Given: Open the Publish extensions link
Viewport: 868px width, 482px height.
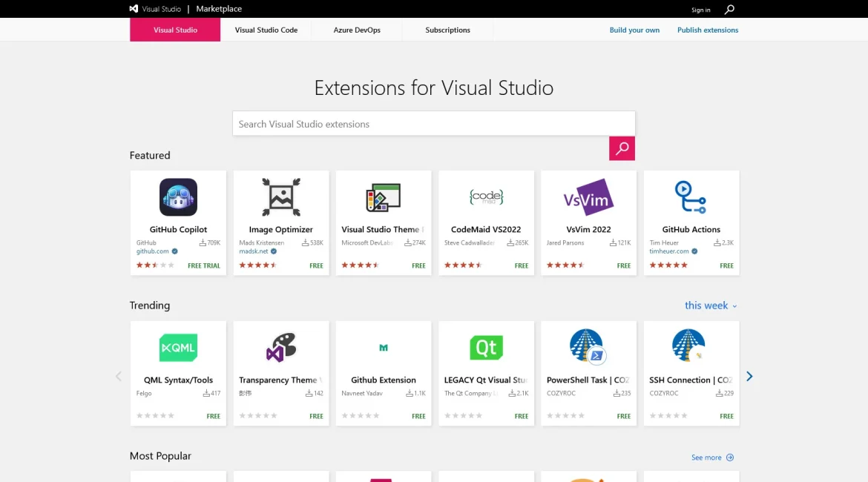Looking at the screenshot, I should [708, 30].
